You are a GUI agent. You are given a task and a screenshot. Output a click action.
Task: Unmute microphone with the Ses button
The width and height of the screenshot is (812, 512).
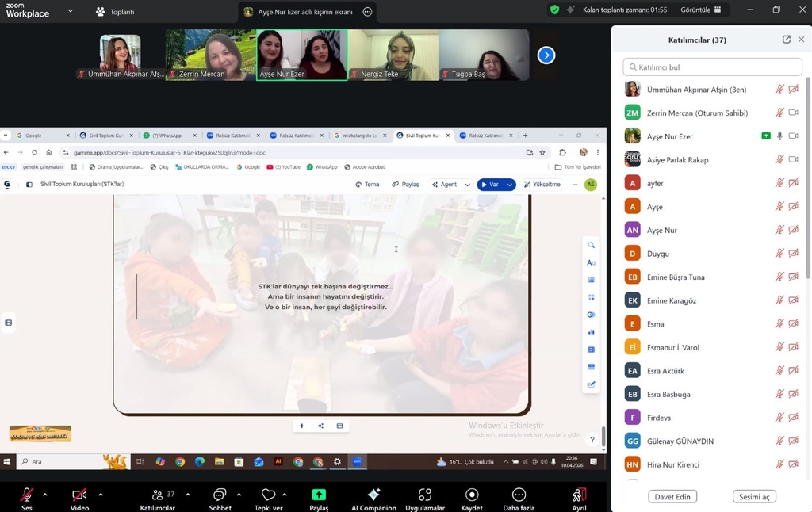[x=27, y=495]
